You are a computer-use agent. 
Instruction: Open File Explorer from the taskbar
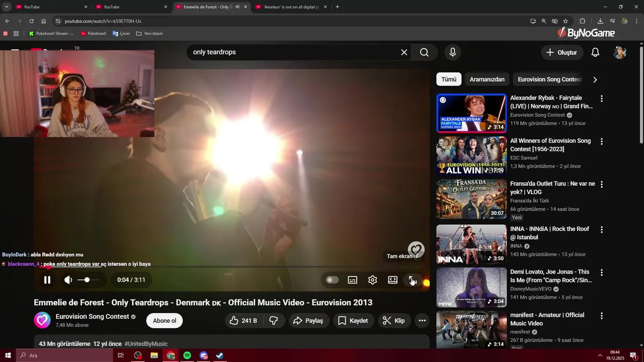pos(154,355)
